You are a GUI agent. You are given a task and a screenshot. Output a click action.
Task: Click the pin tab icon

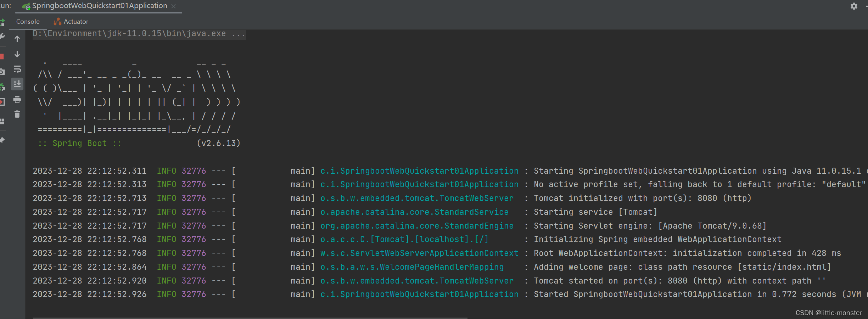(x=2, y=140)
